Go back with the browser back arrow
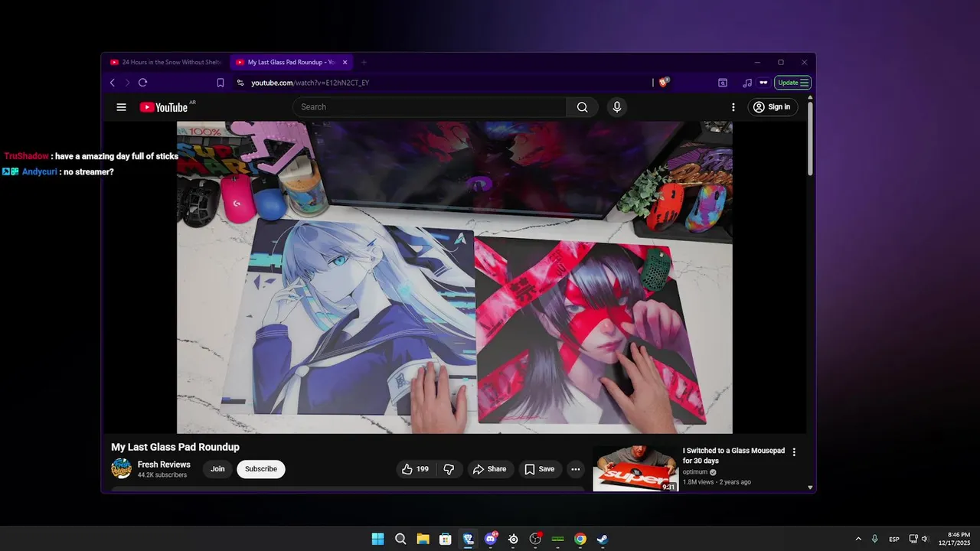Image resolution: width=980 pixels, height=551 pixels. pyautogui.click(x=113, y=83)
